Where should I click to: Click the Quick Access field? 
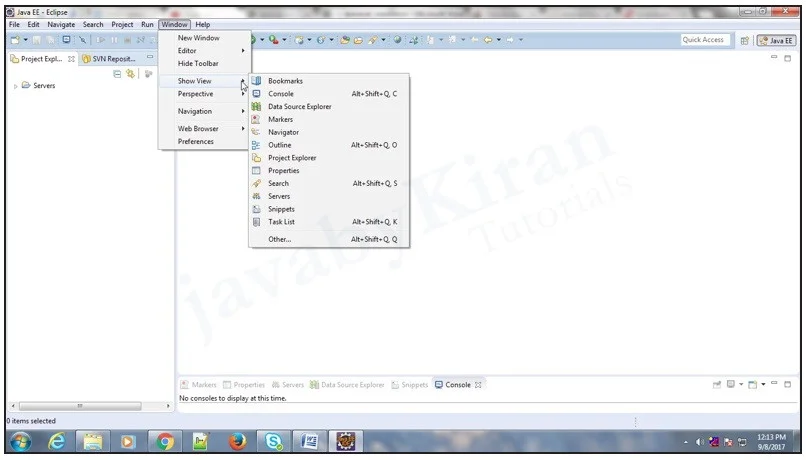705,40
